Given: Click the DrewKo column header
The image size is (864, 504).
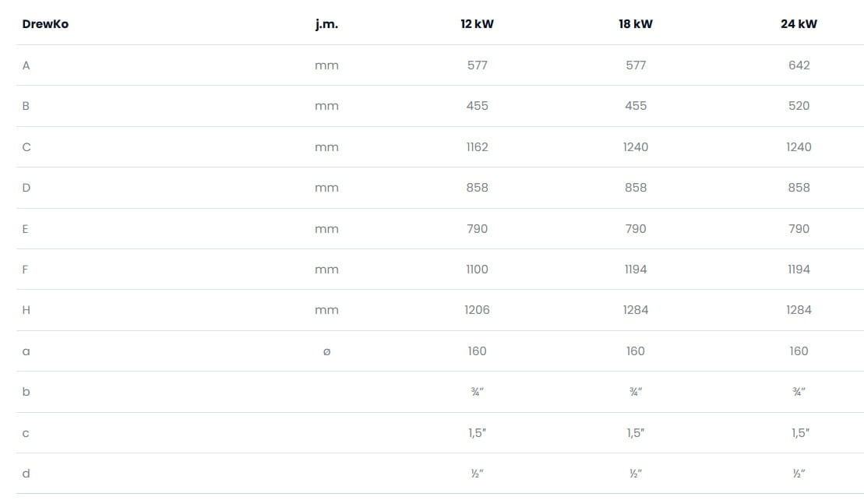Looking at the screenshot, I should point(45,24).
